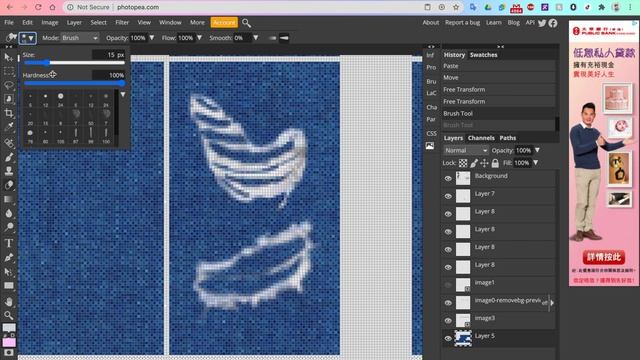Select the Pen tool
This screenshot has width=640, height=360.
(9, 258)
